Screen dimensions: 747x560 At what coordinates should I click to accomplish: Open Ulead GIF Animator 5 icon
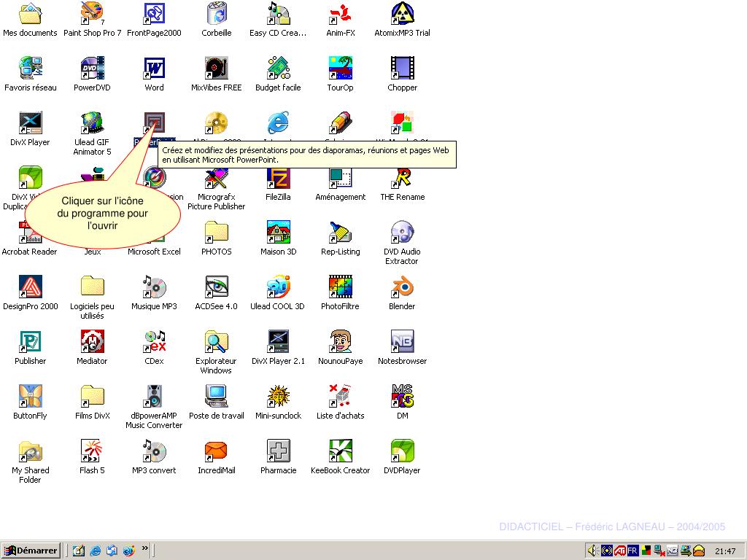[x=92, y=122]
